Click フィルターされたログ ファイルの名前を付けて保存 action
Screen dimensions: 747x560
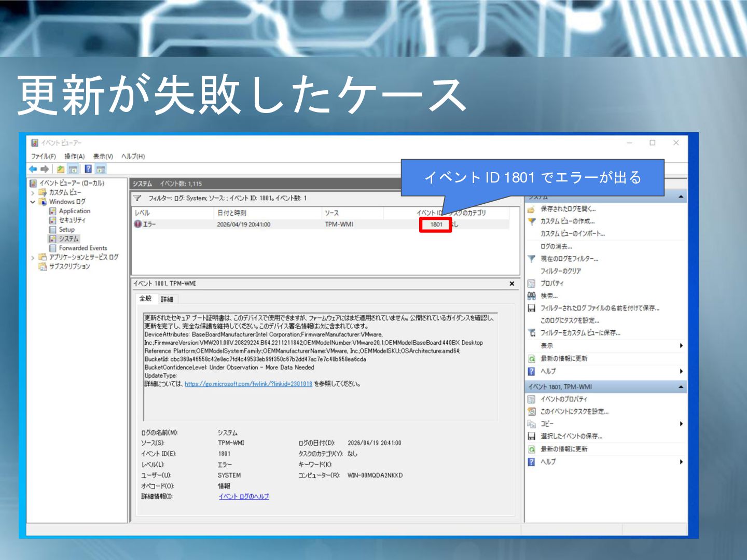(600, 309)
